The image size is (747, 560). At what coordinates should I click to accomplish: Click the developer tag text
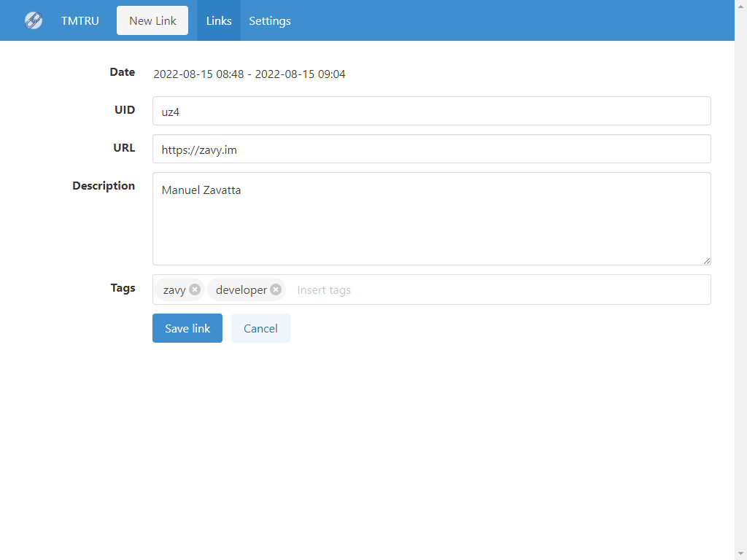coord(241,290)
